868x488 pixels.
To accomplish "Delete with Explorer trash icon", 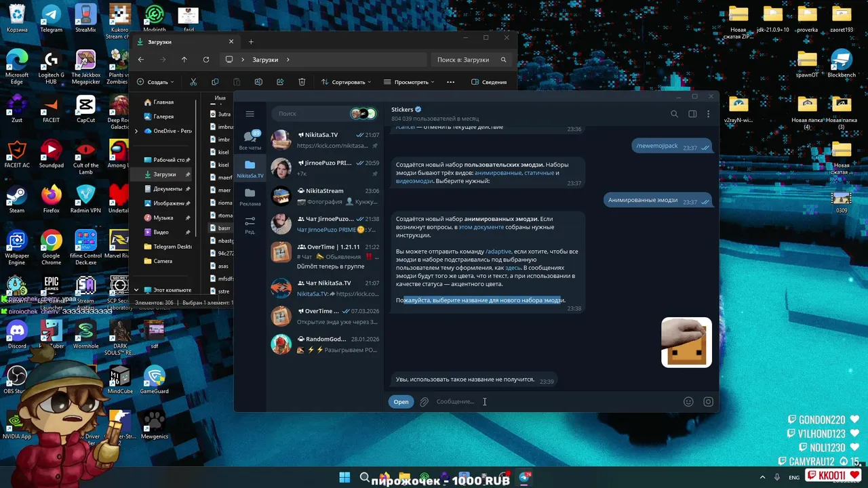I will (302, 82).
